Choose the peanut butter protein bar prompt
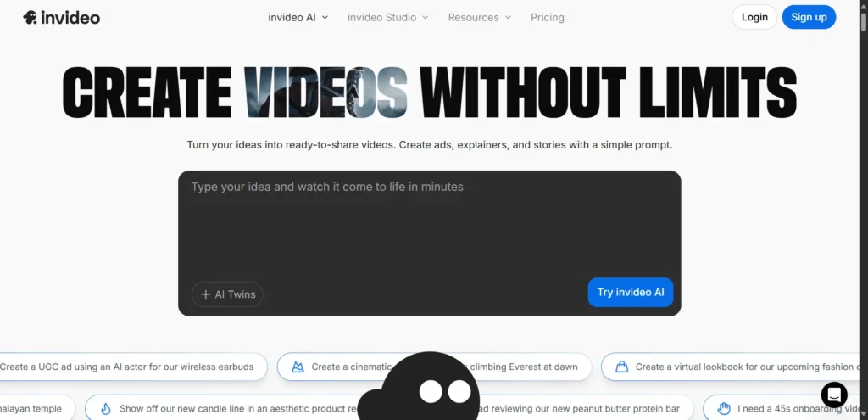Viewport: 868px width, 420px height. 585,408
